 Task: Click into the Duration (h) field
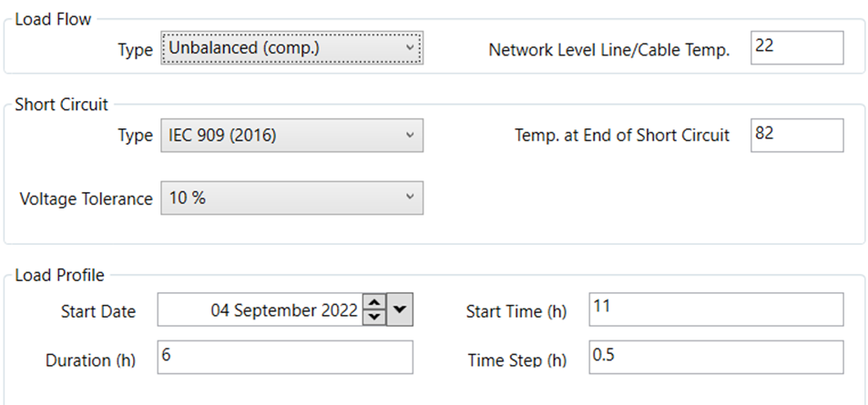point(284,359)
